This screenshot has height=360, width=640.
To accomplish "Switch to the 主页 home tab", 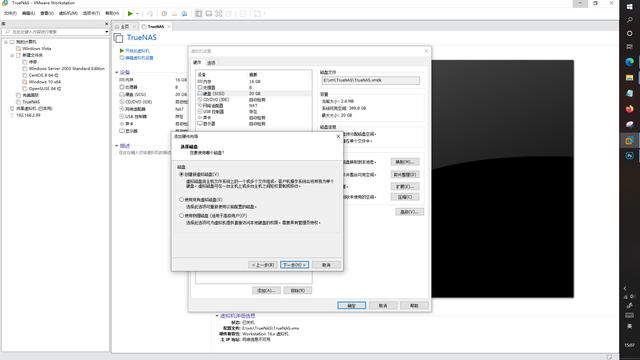I will (124, 27).
